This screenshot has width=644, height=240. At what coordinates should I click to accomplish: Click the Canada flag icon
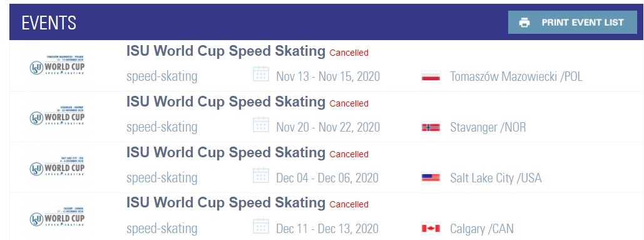(431, 229)
